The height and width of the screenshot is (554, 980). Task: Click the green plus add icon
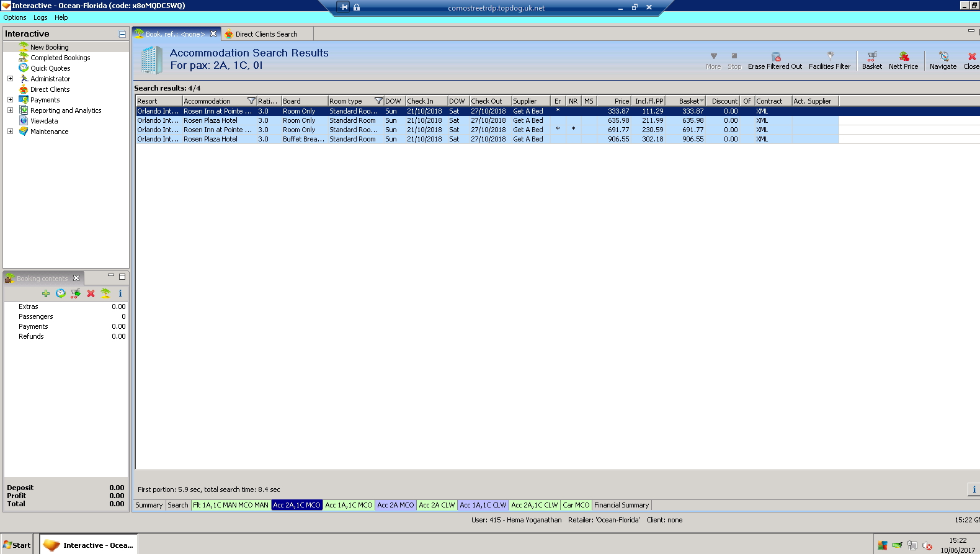coord(46,293)
